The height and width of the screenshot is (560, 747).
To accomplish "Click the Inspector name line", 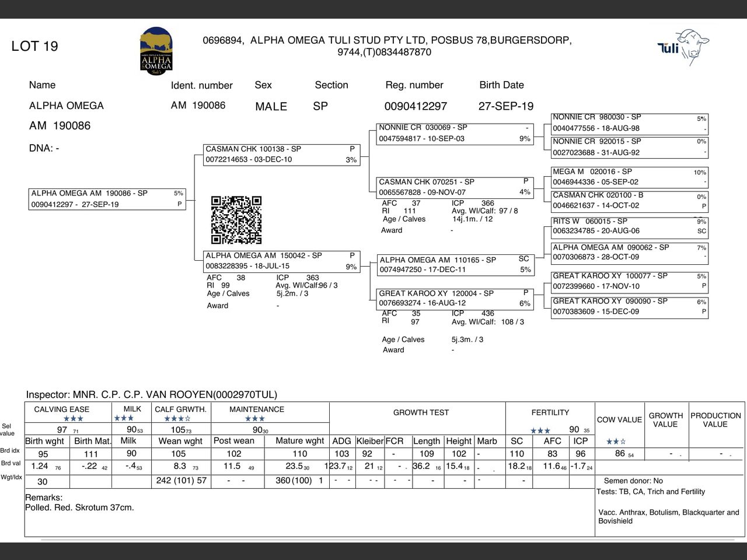I will pos(152,395).
